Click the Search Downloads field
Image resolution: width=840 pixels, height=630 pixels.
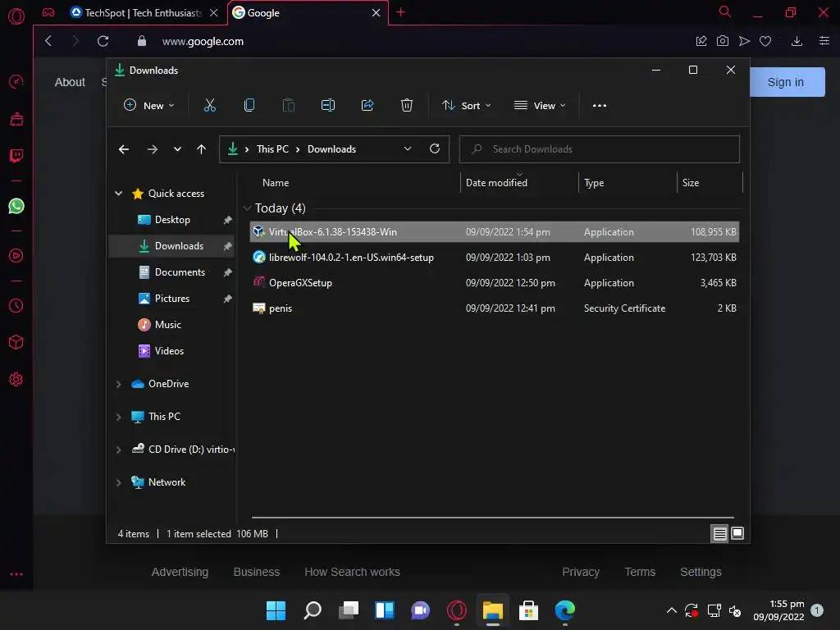600,149
